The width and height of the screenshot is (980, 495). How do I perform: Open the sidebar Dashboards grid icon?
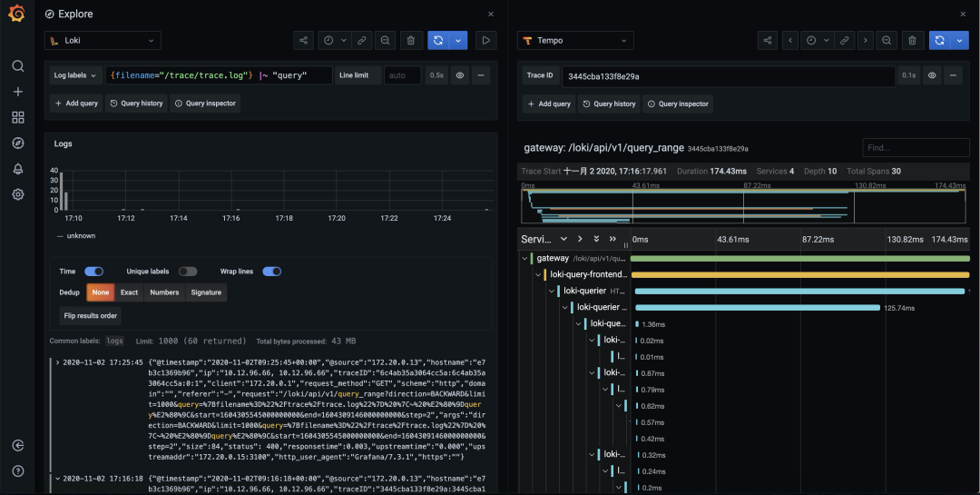(18, 118)
